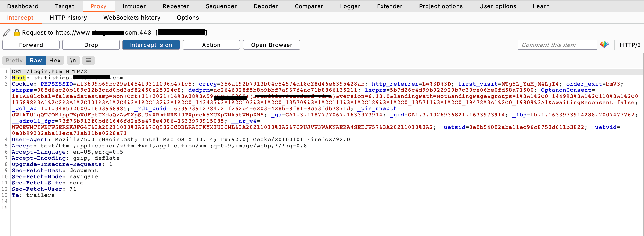Click the highlighted Host header name
The image size is (644, 236).
(19, 78)
